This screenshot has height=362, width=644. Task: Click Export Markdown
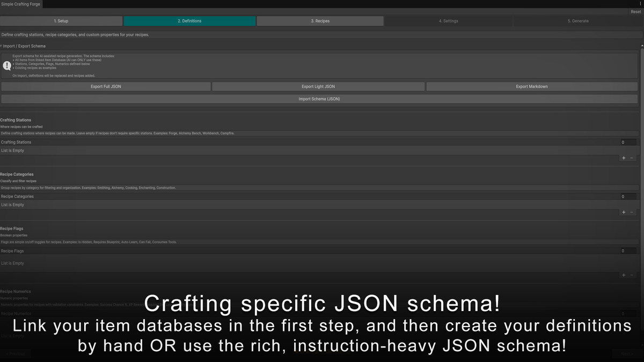tap(532, 86)
